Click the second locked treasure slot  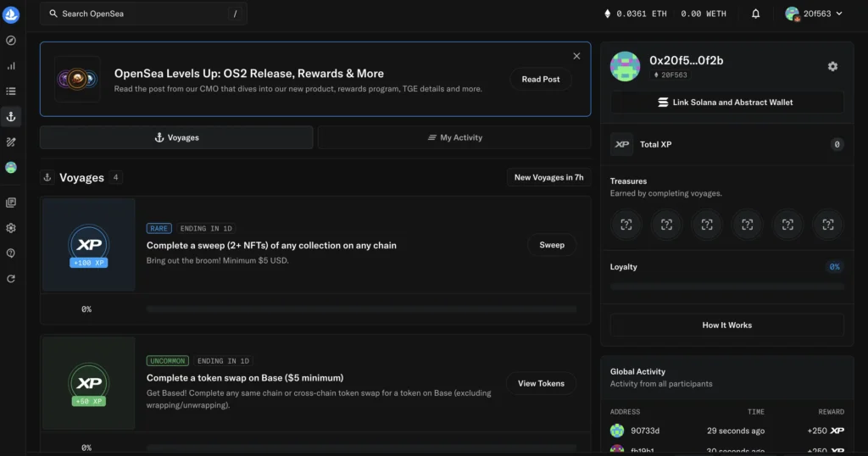(666, 225)
